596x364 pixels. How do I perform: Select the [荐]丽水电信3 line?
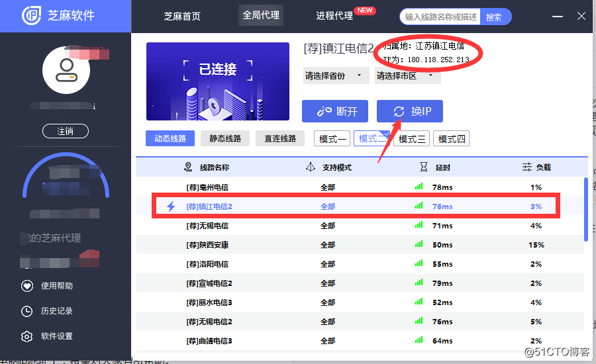[360, 302]
